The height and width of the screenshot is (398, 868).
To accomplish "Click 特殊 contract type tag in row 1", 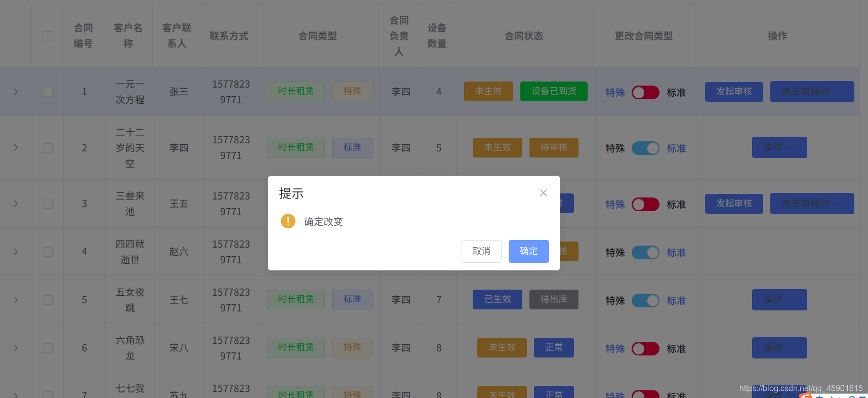I will tap(352, 91).
